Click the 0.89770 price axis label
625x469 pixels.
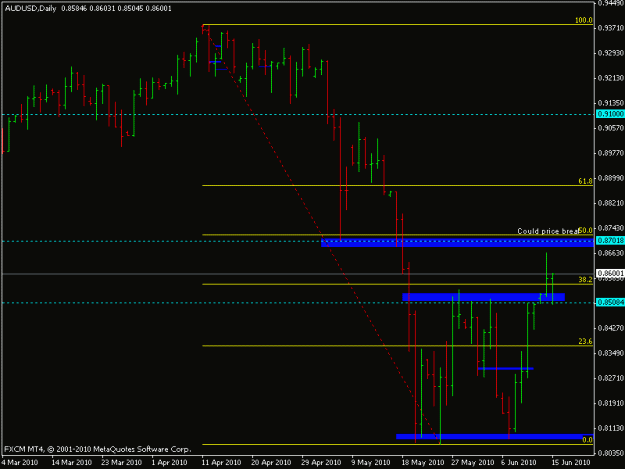611,153
